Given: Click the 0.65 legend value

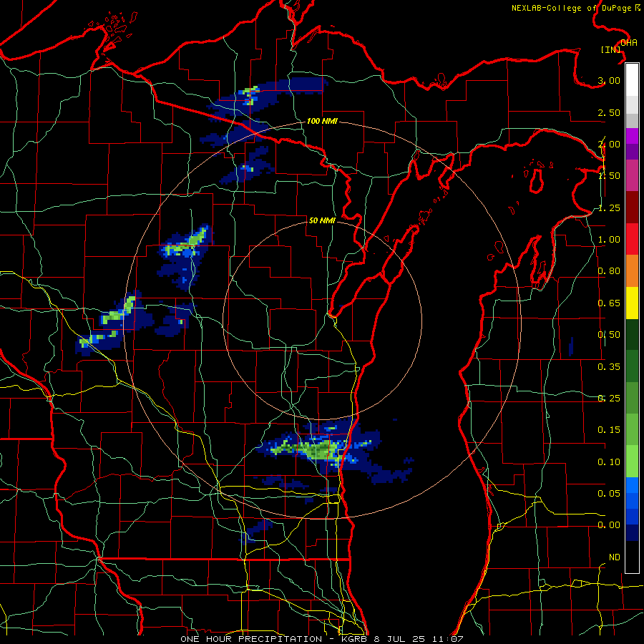Looking at the screenshot, I should click(609, 303).
